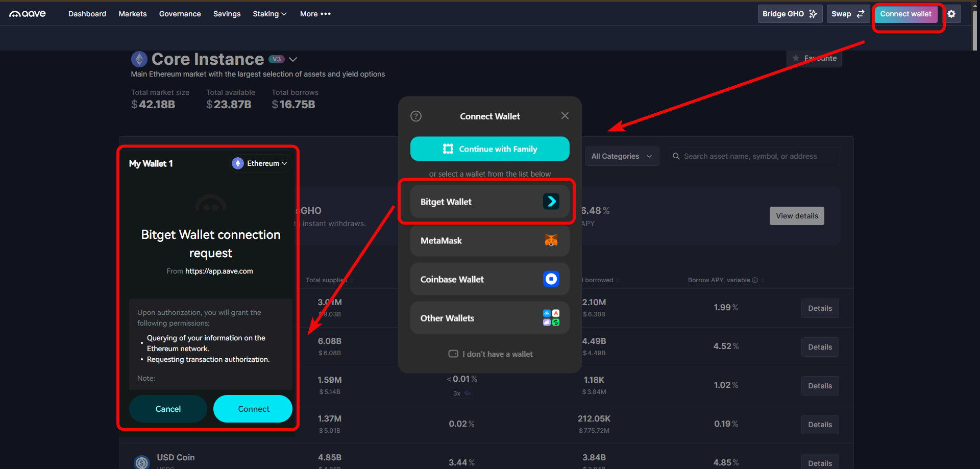
Task: Expand Core Instance market selector chevron
Action: click(x=293, y=59)
